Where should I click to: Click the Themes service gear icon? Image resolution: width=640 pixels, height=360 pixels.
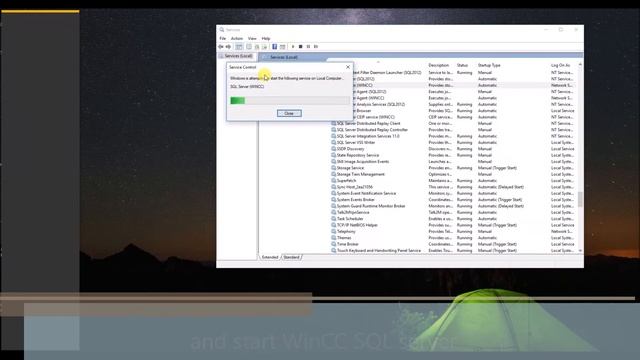[333, 238]
